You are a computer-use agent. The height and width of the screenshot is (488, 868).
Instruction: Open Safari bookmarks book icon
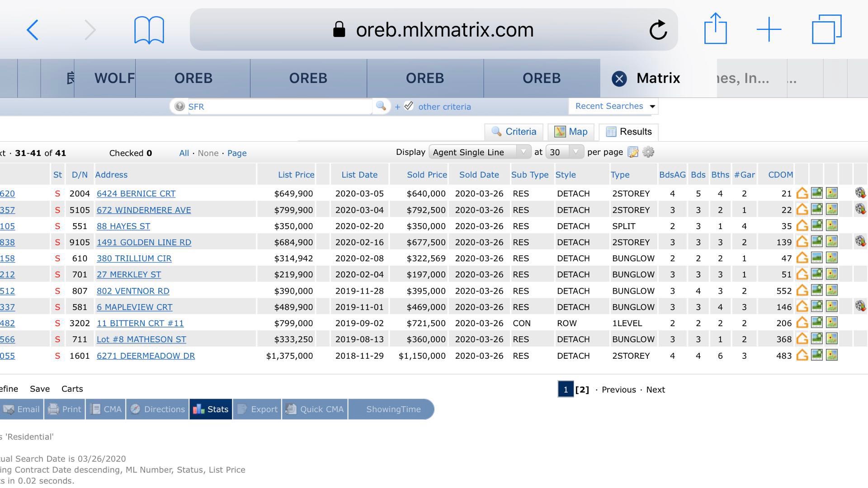pos(149,30)
